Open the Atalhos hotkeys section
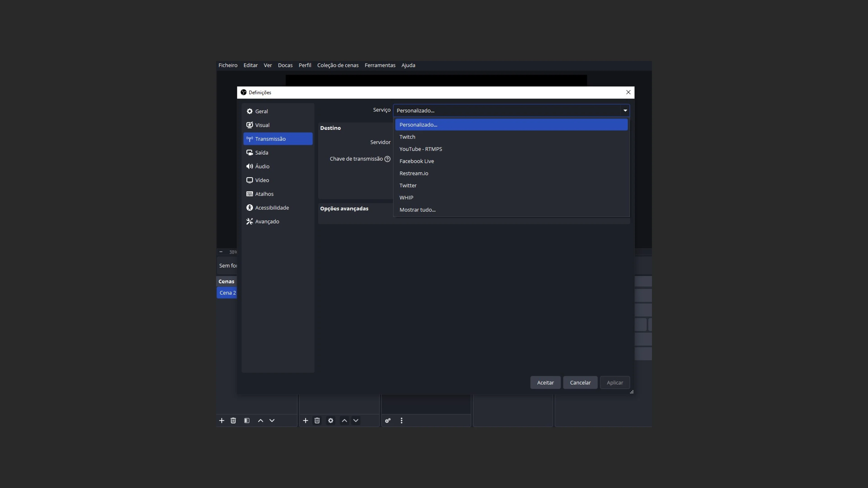The height and width of the screenshot is (488, 868). (x=278, y=194)
